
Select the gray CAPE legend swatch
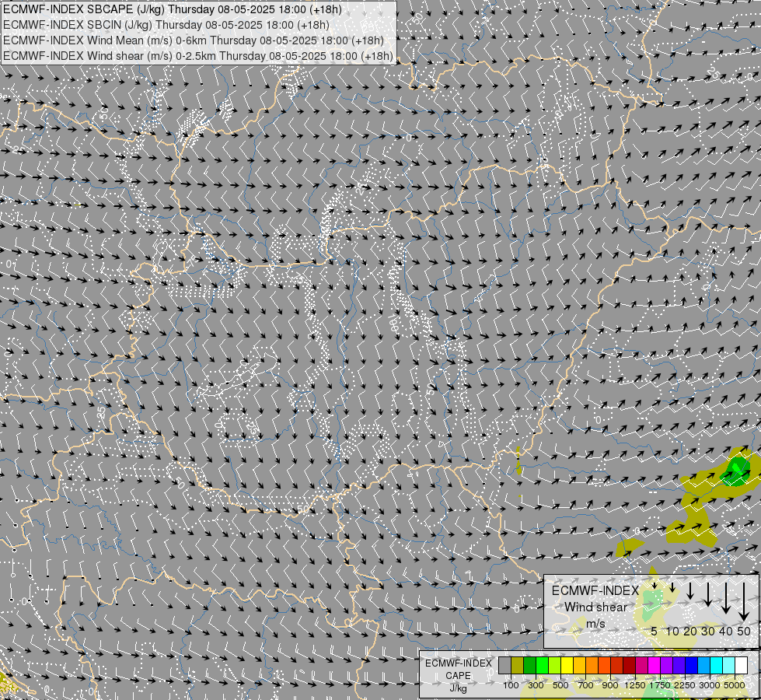[504, 666]
